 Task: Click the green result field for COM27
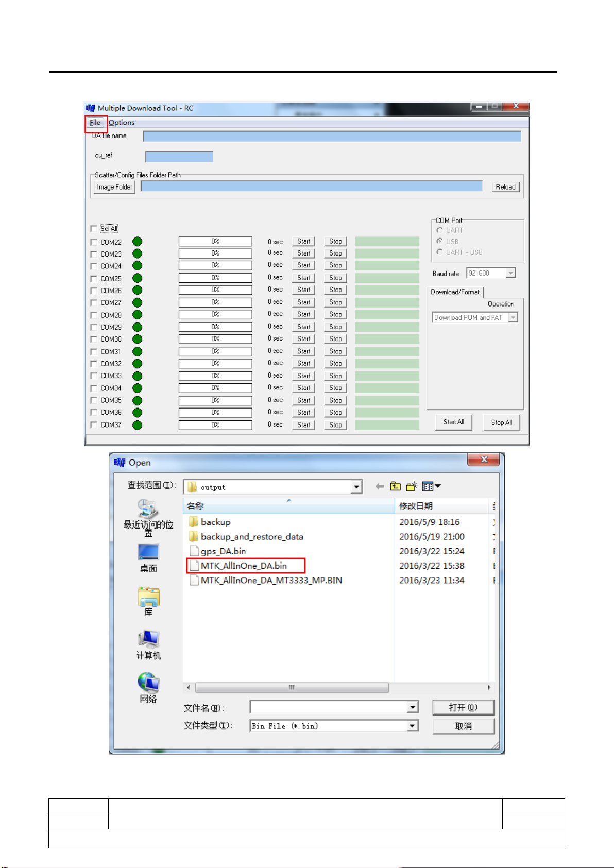(387, 302)
